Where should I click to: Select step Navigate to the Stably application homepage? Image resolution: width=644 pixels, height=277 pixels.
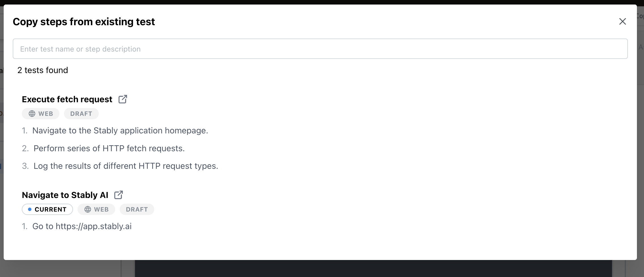[120, 131]
